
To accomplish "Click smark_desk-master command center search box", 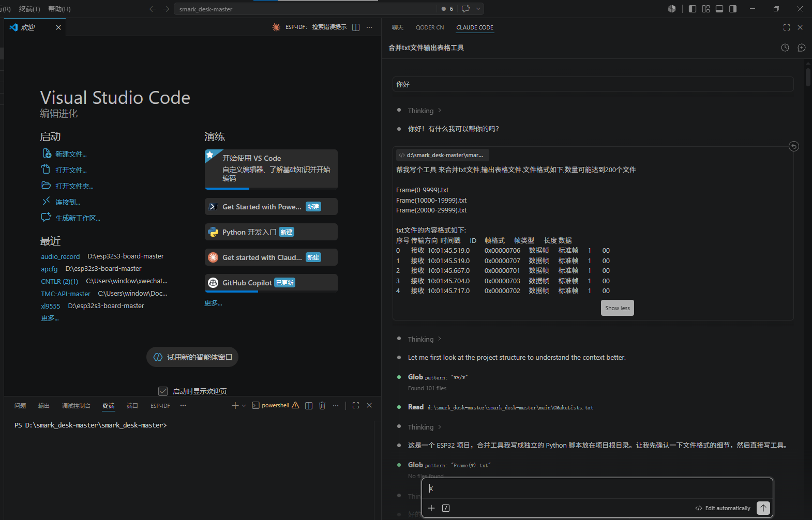I will [305, 9].
